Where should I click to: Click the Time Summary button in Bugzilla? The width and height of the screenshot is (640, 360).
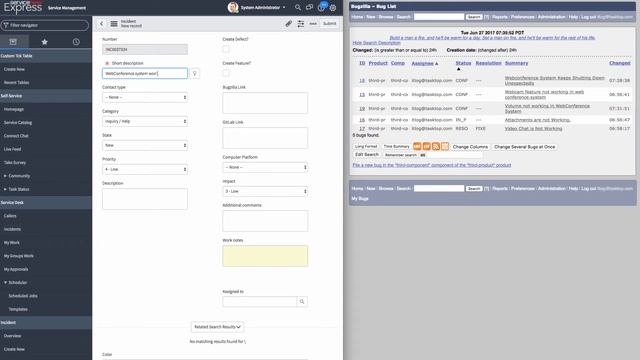396,146
